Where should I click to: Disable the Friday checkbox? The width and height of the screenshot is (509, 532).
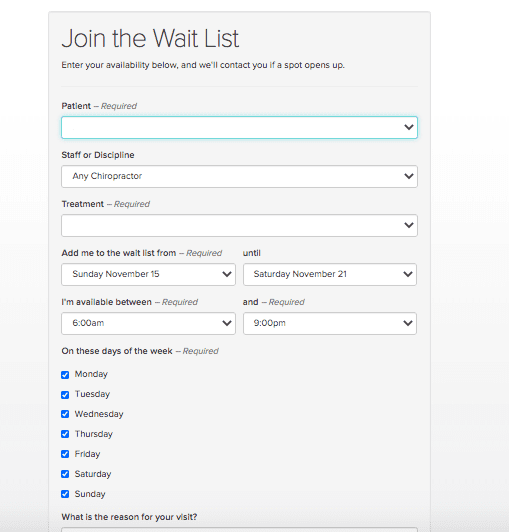point(65,454)
